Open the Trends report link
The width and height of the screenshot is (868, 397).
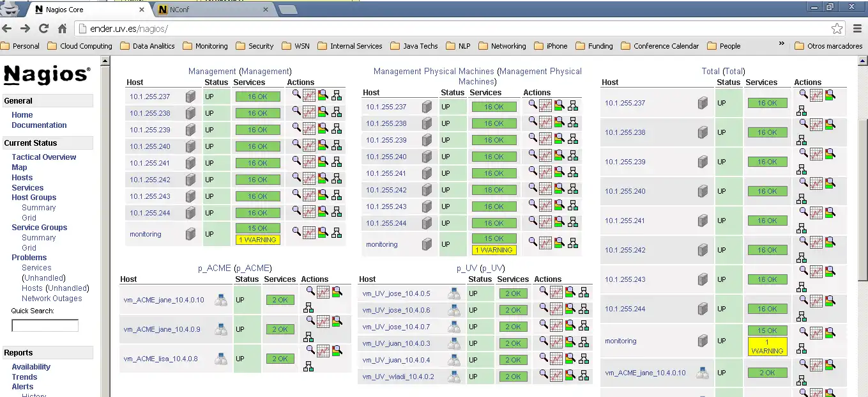24,377
